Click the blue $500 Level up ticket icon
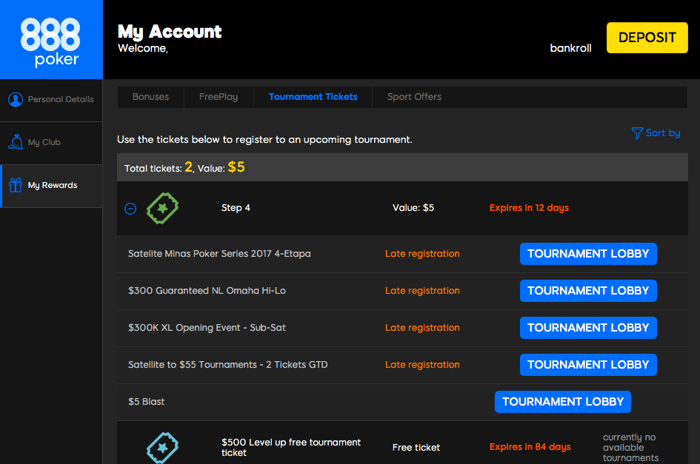 click(162, 447)
